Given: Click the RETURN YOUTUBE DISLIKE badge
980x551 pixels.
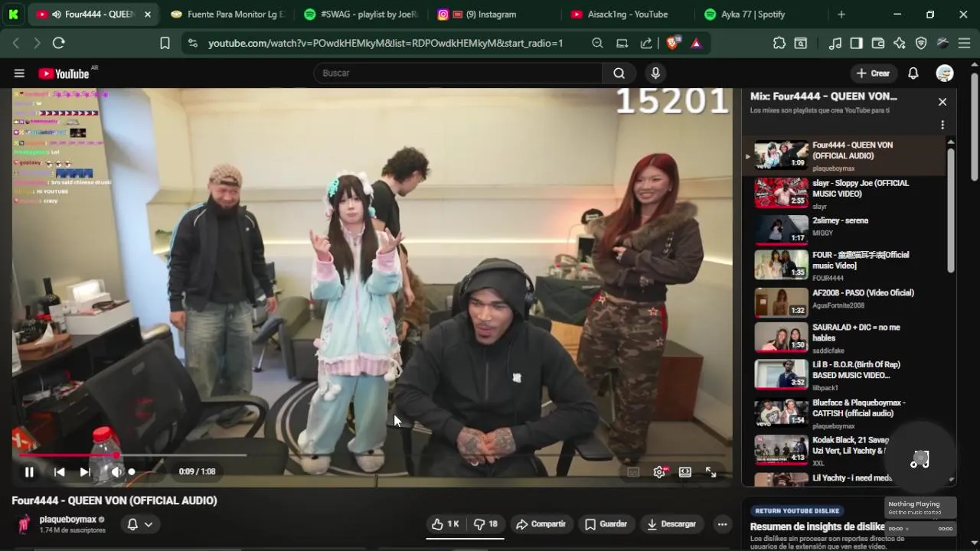Looking at the screenshot, I should point(797,510).
